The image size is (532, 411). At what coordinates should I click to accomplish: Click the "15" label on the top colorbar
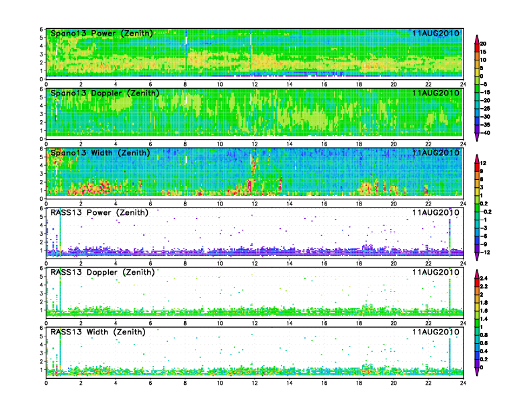coord(483,52)
